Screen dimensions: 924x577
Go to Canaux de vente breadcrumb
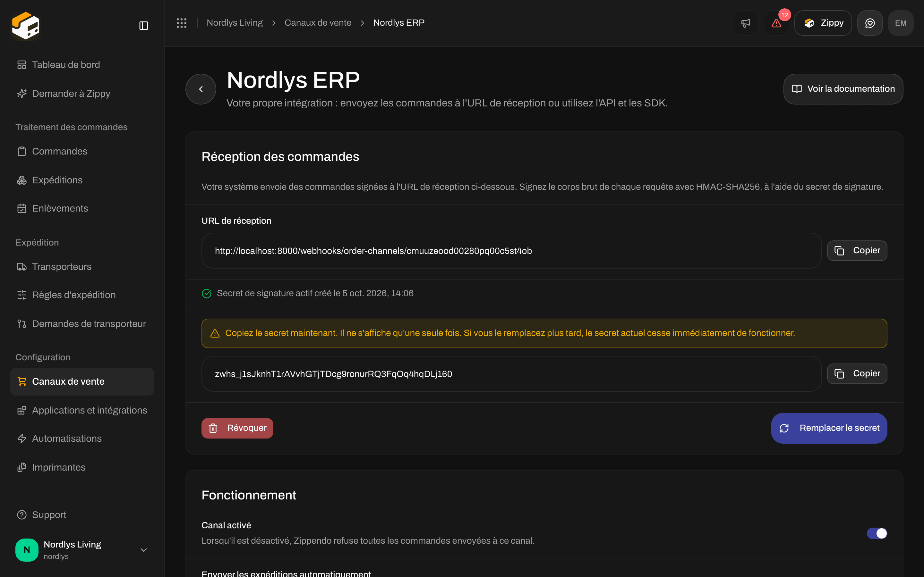[x=318, y=23]
